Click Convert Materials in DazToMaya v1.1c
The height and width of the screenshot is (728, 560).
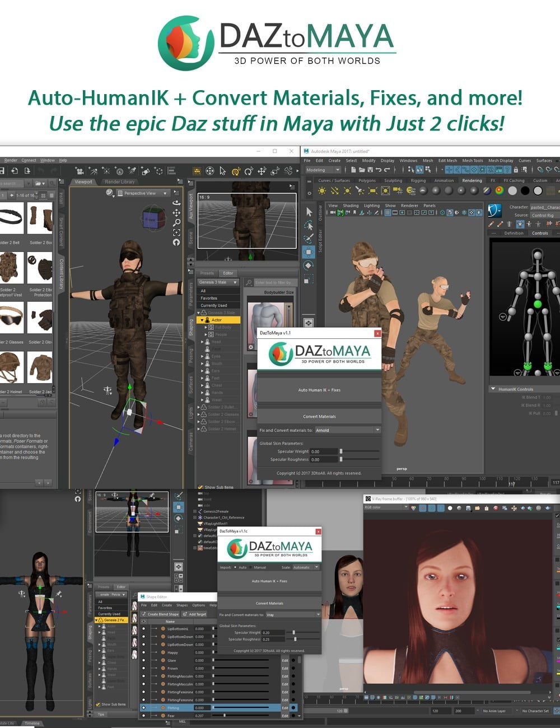[269, 603]
